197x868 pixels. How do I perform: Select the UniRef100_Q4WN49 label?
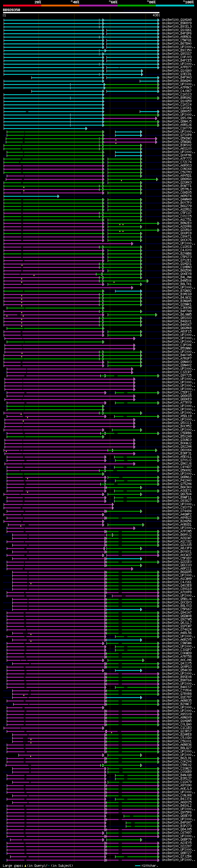(x=176, y=199)
